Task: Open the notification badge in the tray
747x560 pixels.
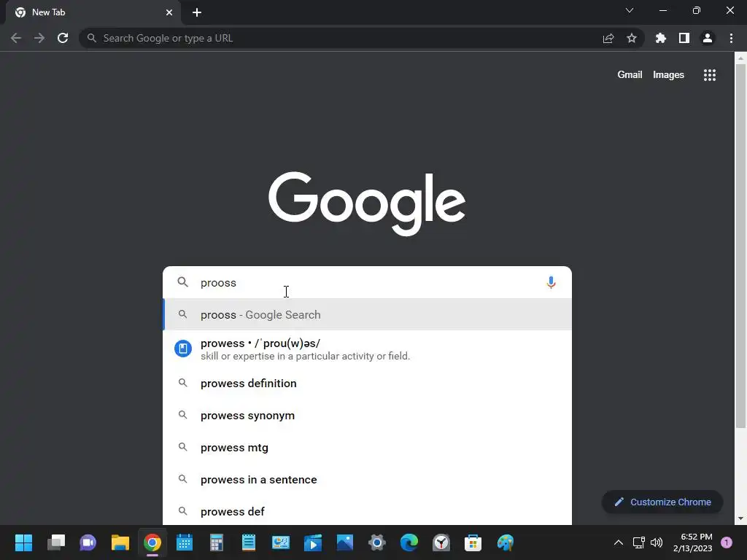Action: (727, 542)
